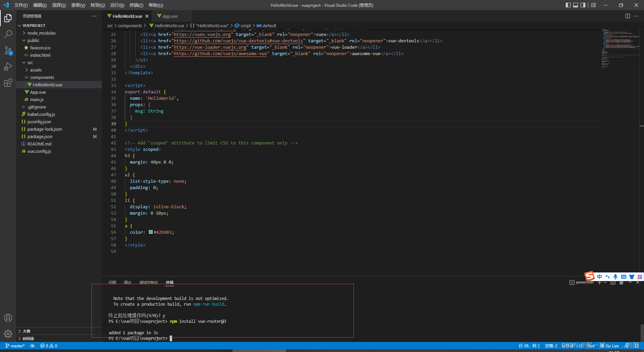Click the #42b983 color swatch on line 56
Viewport: 644px width, 352px height.
coord(151,232)
